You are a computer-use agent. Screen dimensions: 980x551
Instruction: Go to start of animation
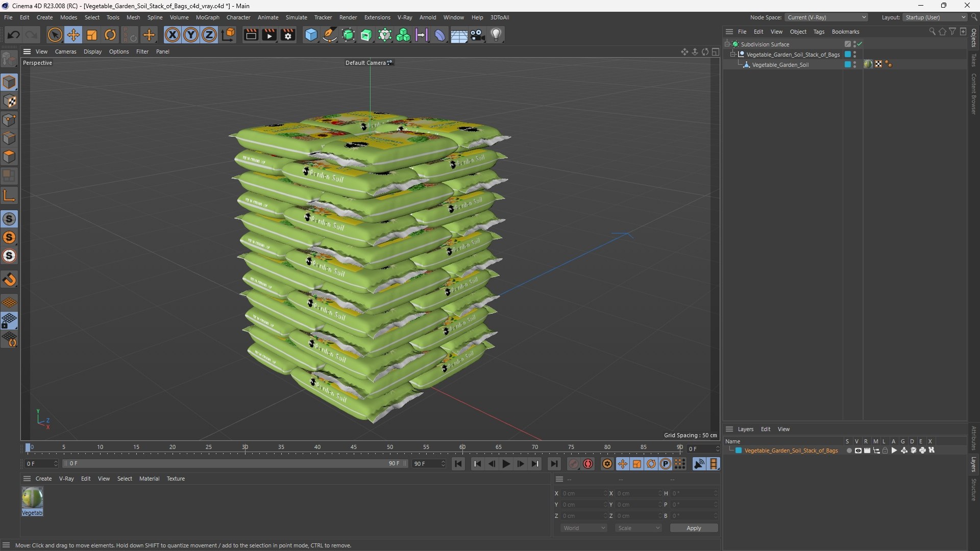click(458, 464)
